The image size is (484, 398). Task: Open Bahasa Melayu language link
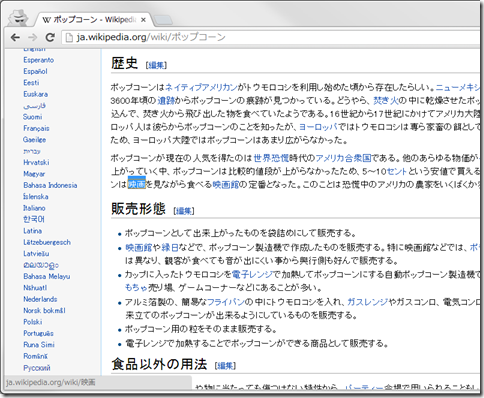pyautogui.click(x=47, y=276)
